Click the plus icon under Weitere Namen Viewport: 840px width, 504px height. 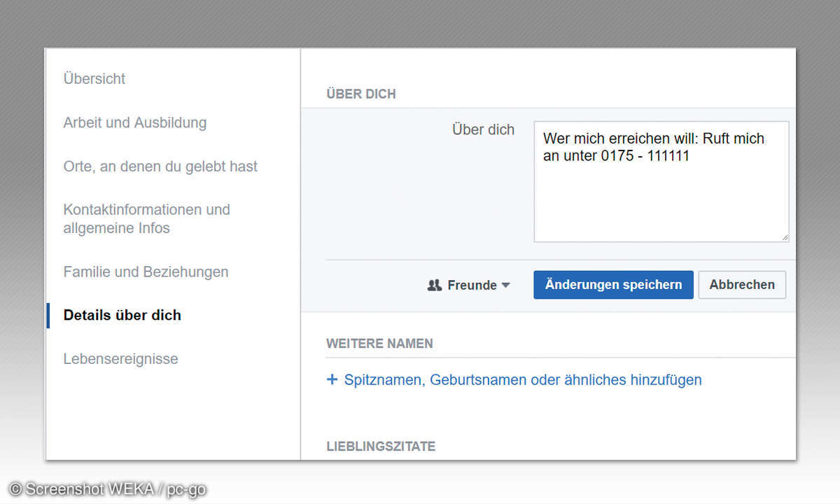click(332, 380)
